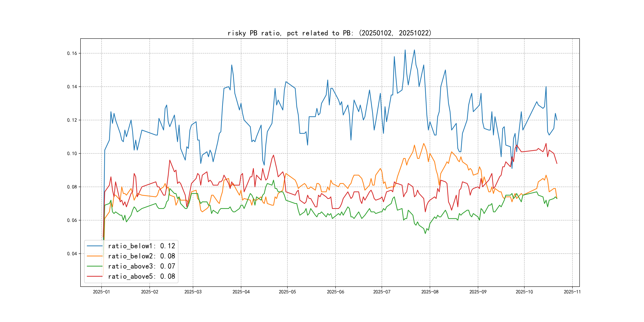Click the green ratio_above3 legend line sample
This screenshot has width=644, height=322.
pos(94,266)
